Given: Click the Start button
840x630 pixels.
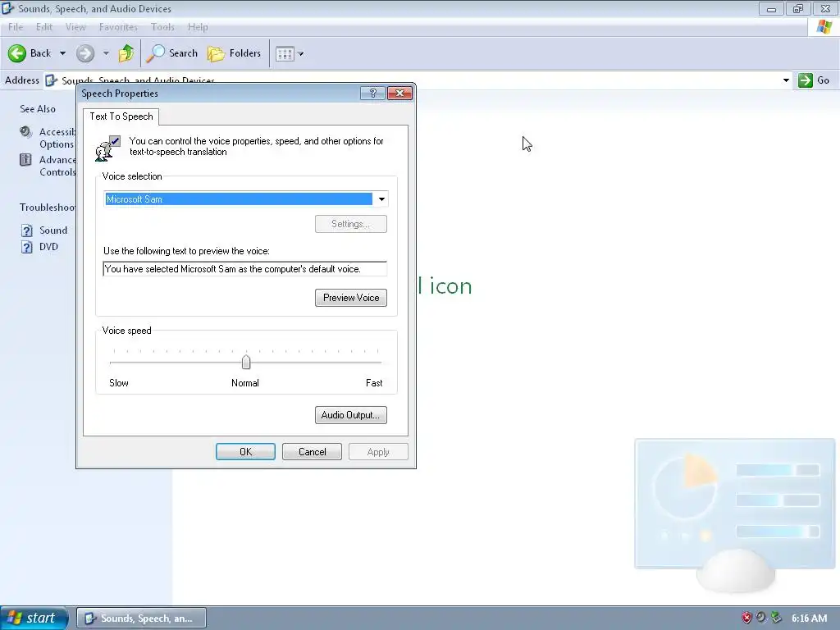Looking at the screenshot, I should pyautogui.click(x=34, y=618).
